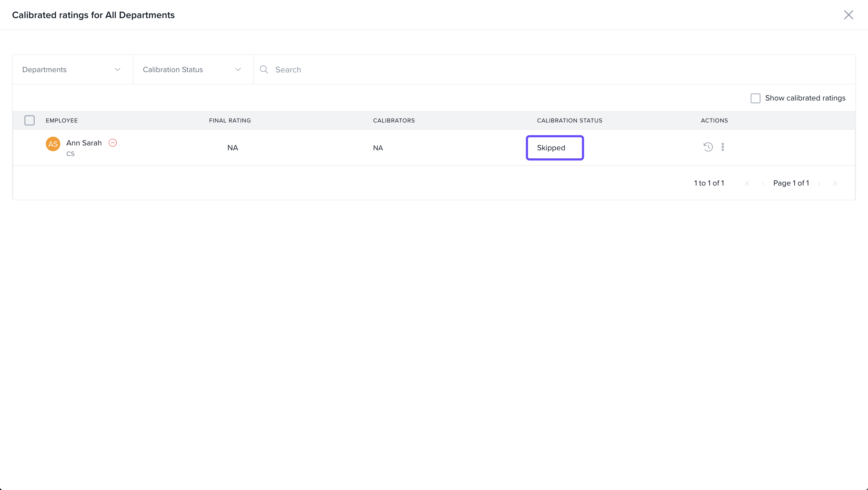Screen dimensions: 868x490
Task: Click the Calibration Status column header
Action: coord(569,120)
